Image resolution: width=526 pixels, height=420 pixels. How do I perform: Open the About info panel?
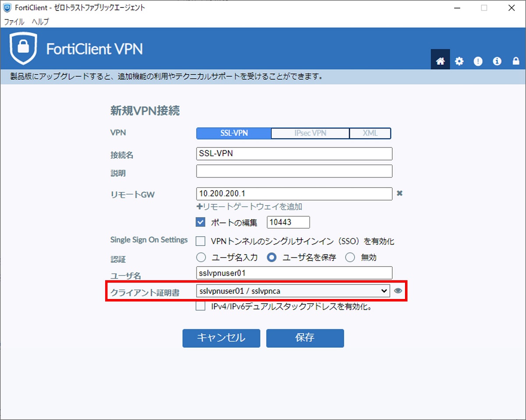click(497, 61)
